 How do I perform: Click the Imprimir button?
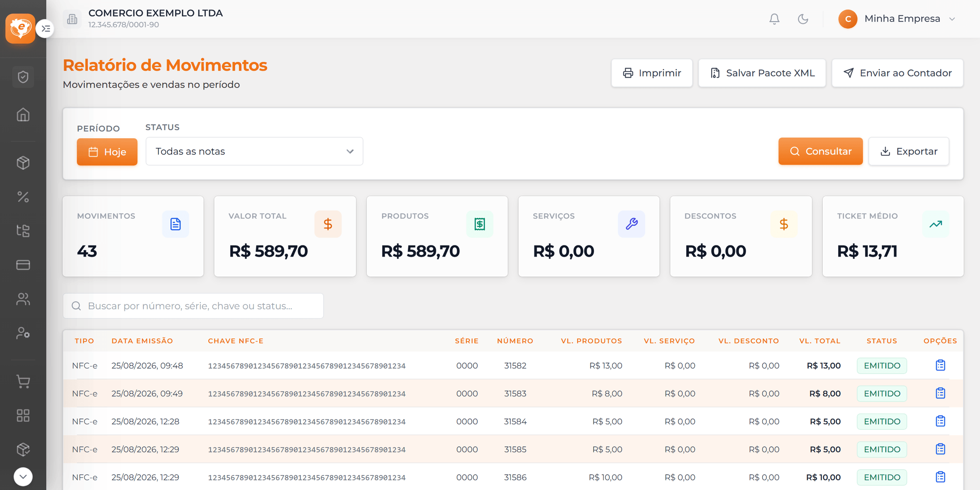click(652, 73)
